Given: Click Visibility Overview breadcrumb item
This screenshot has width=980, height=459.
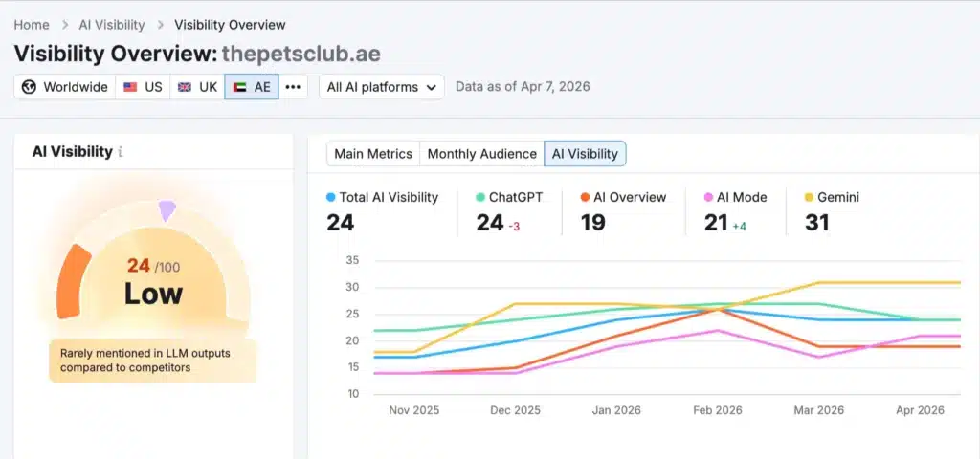Looking at the screenshot, I should (230, 25).
